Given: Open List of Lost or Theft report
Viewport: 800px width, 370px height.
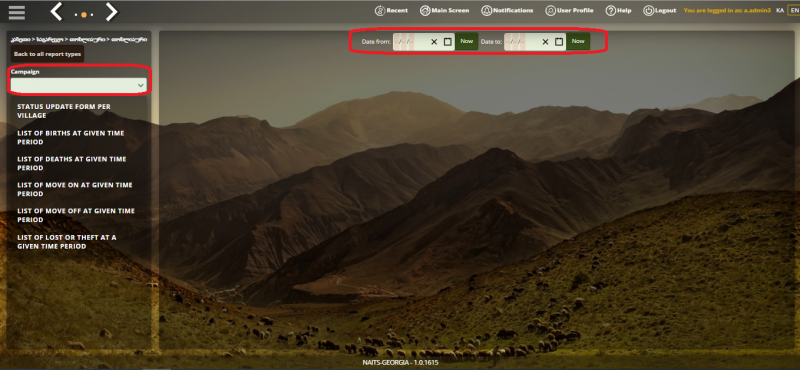Looking at the screenshot, I should tap(67, 242).
